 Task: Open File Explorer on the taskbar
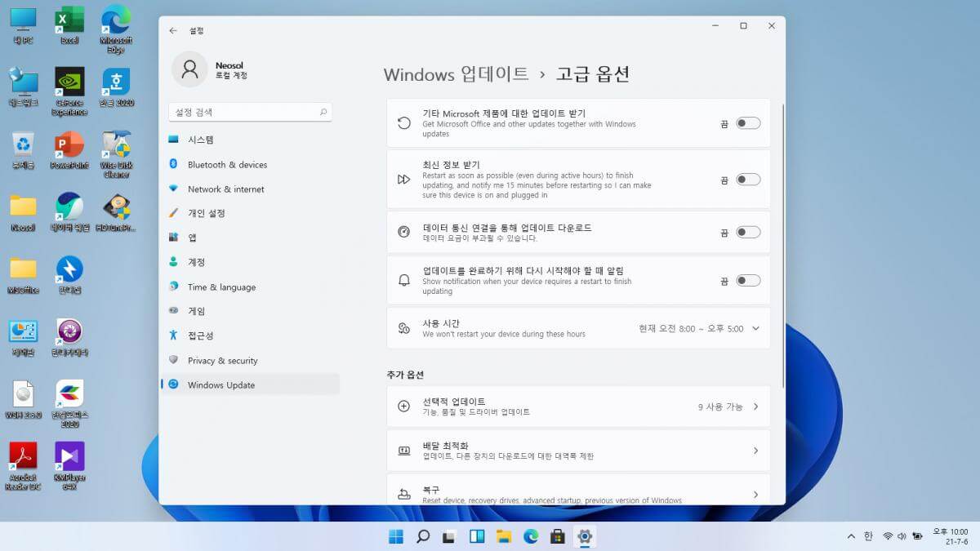(504, 536)
